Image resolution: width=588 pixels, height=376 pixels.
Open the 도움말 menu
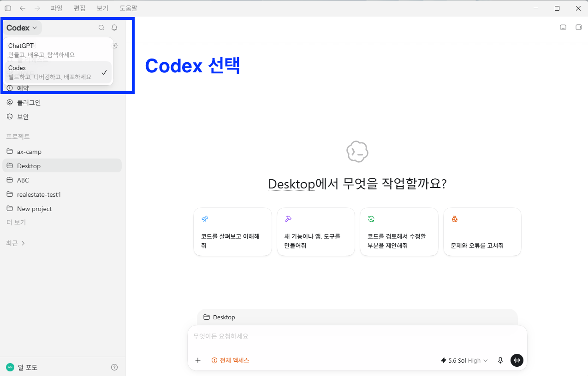[128, 8]
